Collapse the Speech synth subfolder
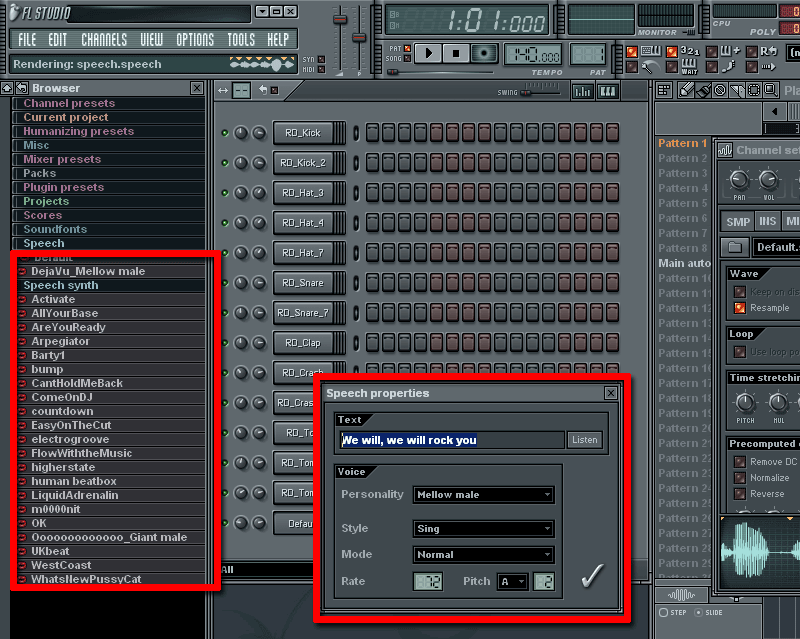The width and height of the screenshot is (800, 639). (x=109, y=285)
